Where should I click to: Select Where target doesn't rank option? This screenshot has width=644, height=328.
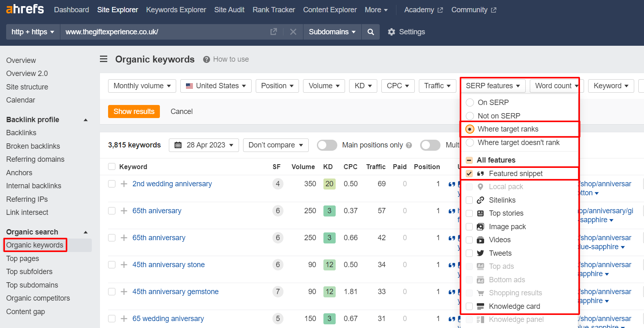pos(470,143)
